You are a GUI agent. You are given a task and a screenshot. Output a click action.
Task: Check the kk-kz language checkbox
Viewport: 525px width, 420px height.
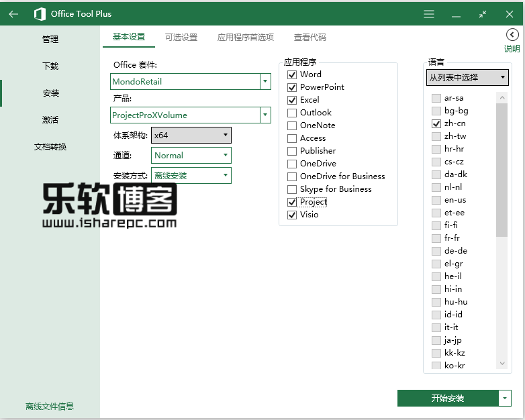436,353
